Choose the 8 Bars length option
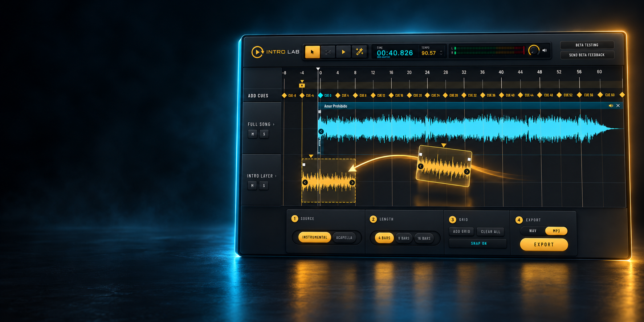Image resolution: width=644 pixels, height=322 pixels. click(x=404, y=238)
